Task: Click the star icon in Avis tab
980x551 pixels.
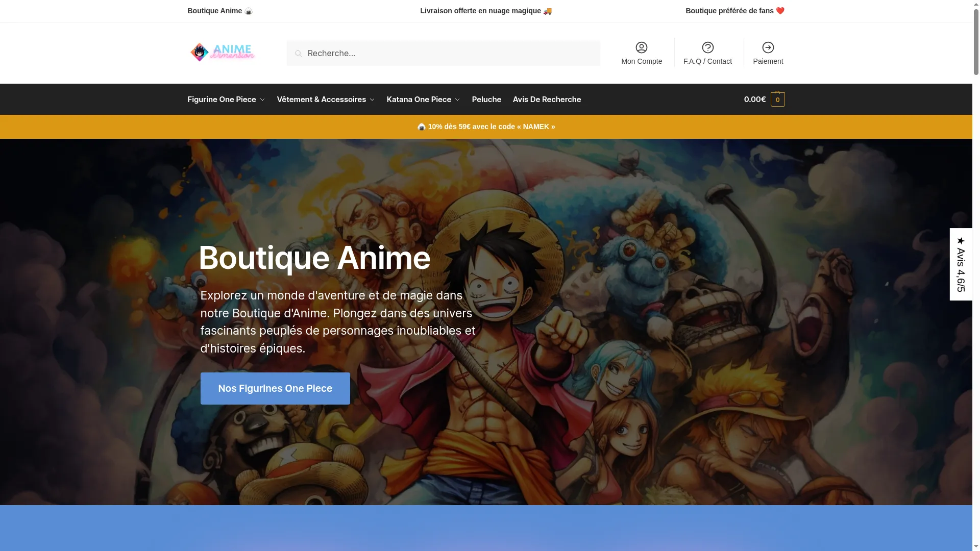Action: pos(961,240)
